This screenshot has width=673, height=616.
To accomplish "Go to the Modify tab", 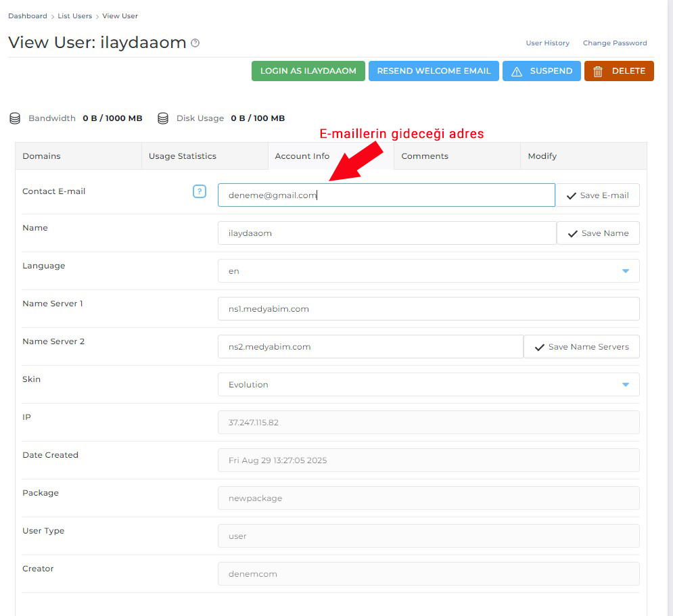I will point(583,156).
